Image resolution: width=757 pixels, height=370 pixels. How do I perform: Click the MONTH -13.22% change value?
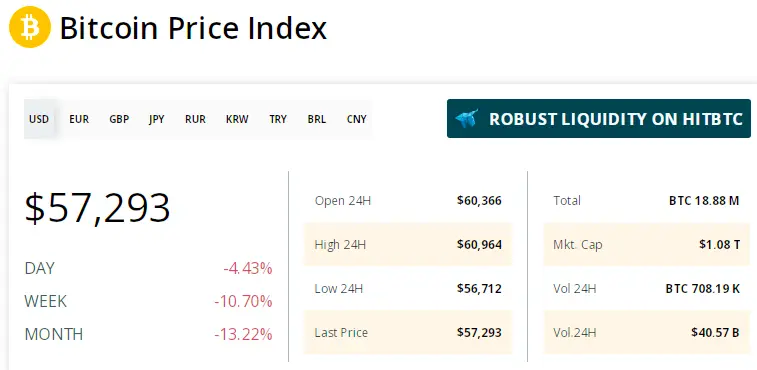pyautogui.click(x=243, y=334)
